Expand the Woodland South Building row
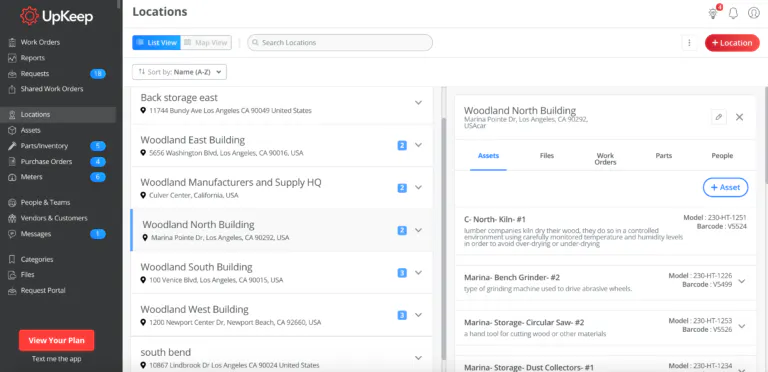The height and width of the screenshot is (372, 768). pos(418,273)
